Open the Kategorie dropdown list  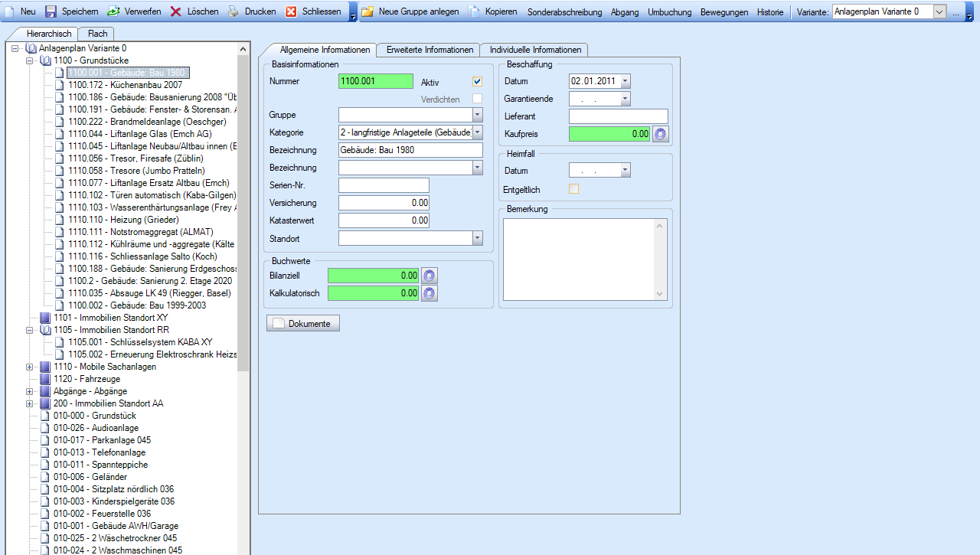pos(478,132)
